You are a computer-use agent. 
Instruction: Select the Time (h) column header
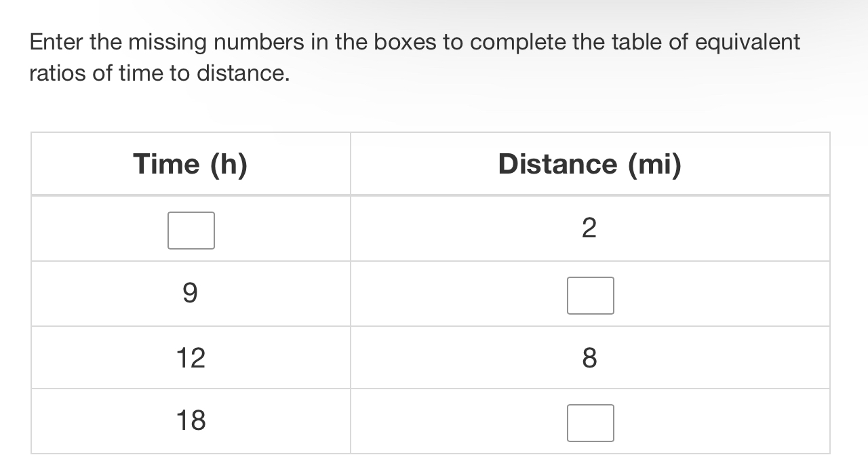[x=191, y=163]
